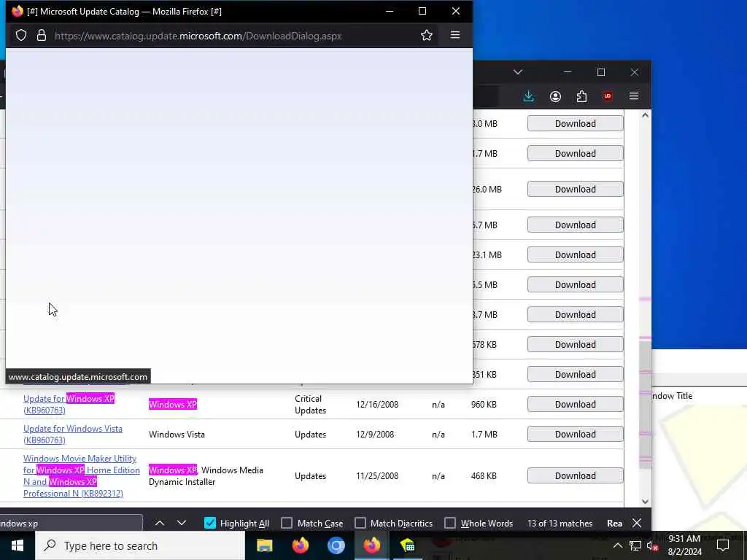Open the Firefox account icon
Viewport: 747px width, 560px height.
(555, 97)
